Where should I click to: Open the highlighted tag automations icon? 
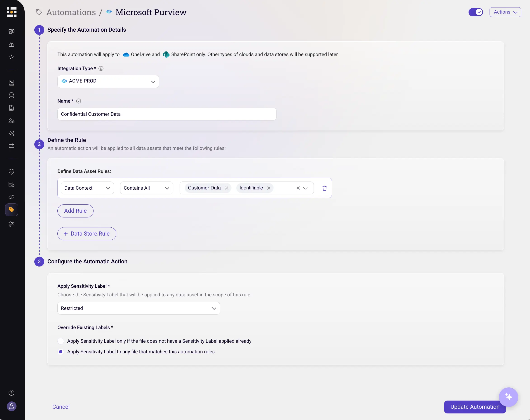point(12,210)
